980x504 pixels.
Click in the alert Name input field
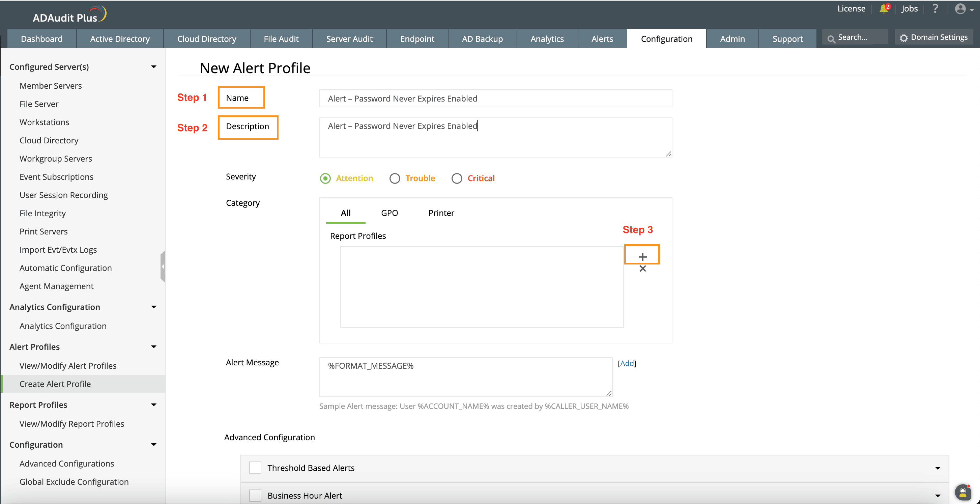[x=495, y=99]
